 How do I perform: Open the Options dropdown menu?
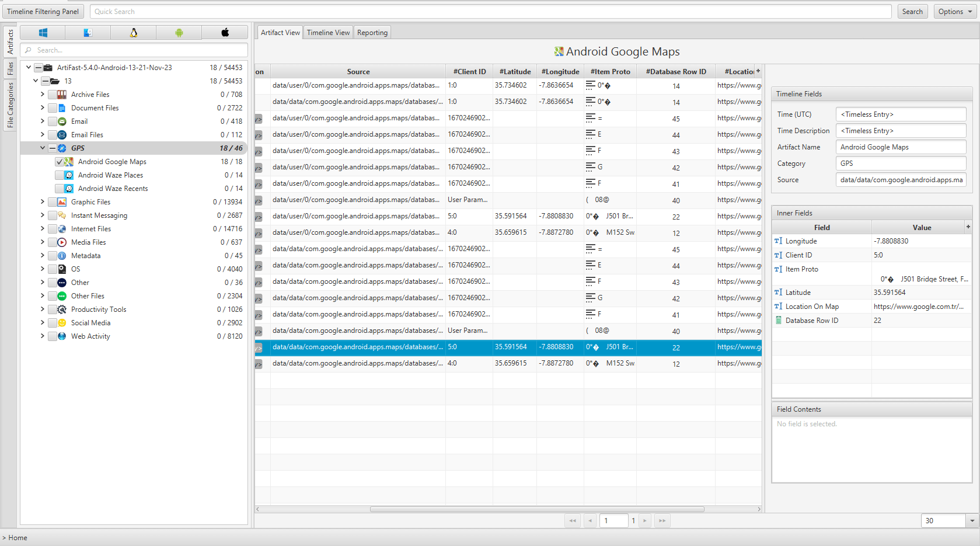[955, 12]
